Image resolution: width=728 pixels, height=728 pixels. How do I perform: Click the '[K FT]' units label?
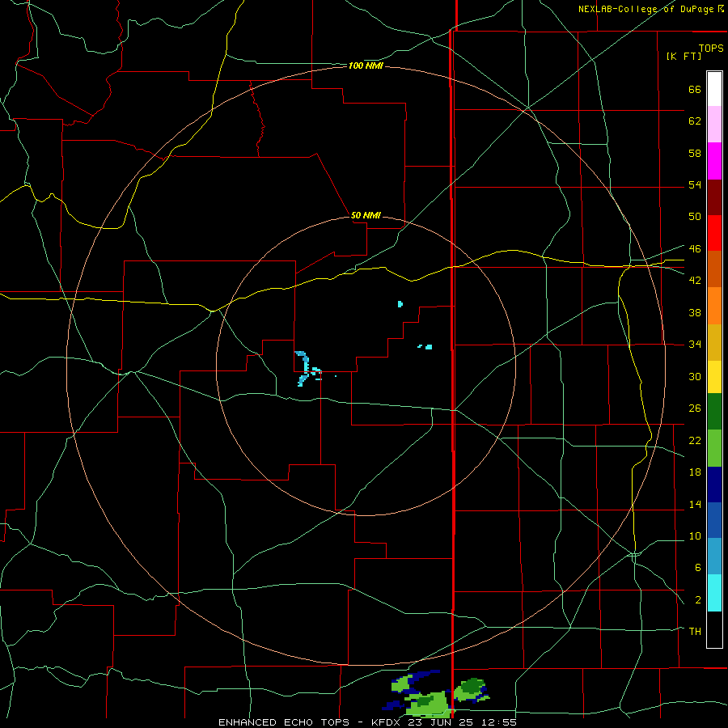tap(684, 56)
